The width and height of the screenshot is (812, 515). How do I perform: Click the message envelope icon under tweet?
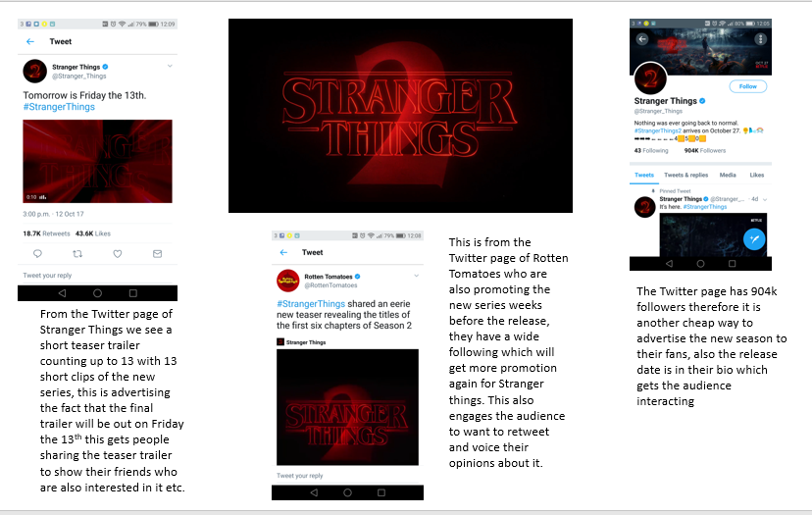(x=158, y=254)
